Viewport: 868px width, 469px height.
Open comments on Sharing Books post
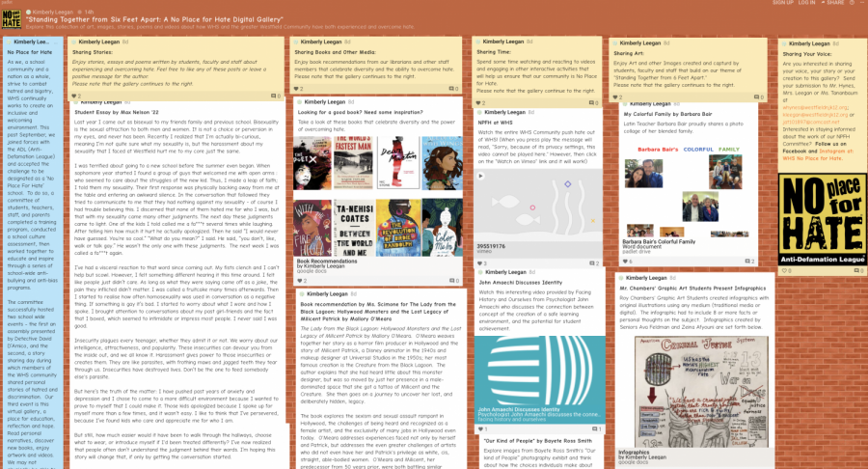453,89
